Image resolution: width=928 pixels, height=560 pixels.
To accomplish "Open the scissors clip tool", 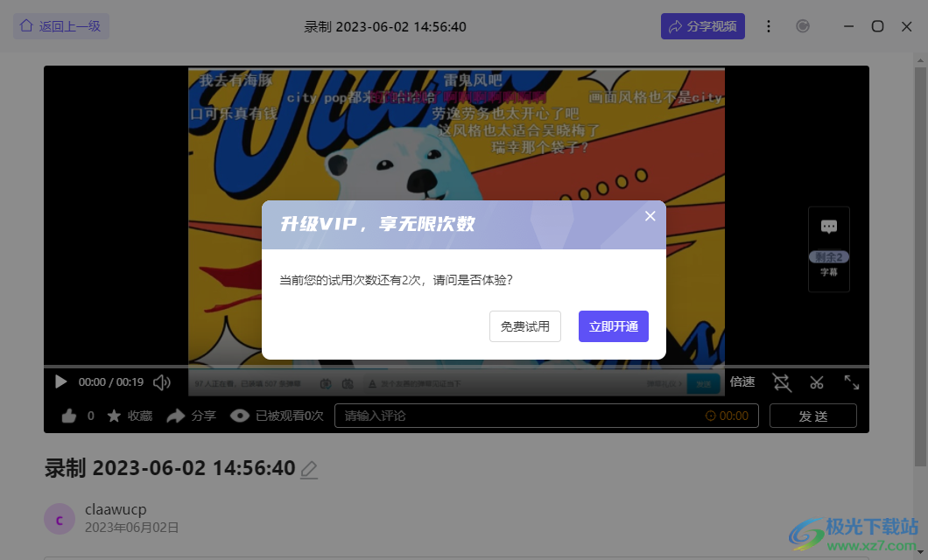I will point(817,382).
